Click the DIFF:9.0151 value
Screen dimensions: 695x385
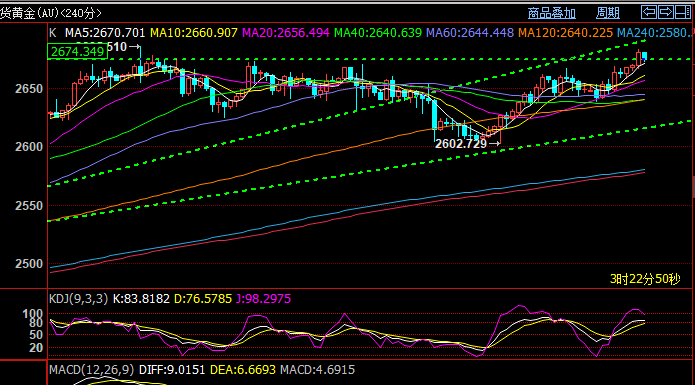click(x=172, y=370)
